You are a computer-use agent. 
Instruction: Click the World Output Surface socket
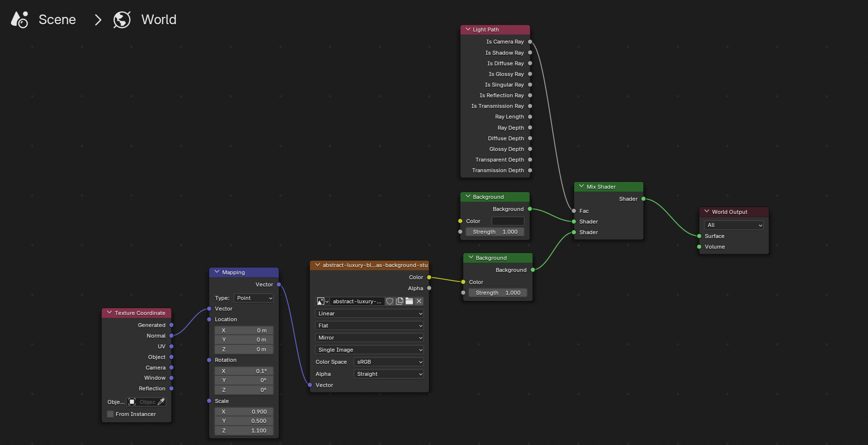click(700, 236)
